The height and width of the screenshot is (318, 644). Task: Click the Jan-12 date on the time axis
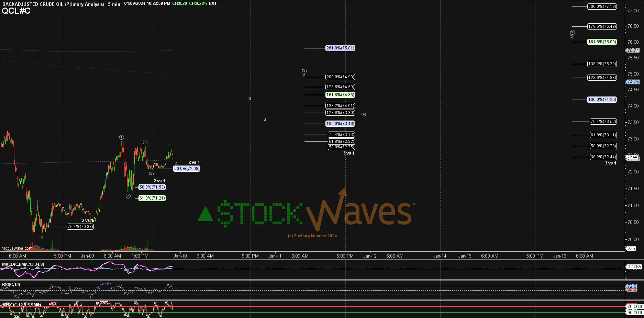pos(370,256)
